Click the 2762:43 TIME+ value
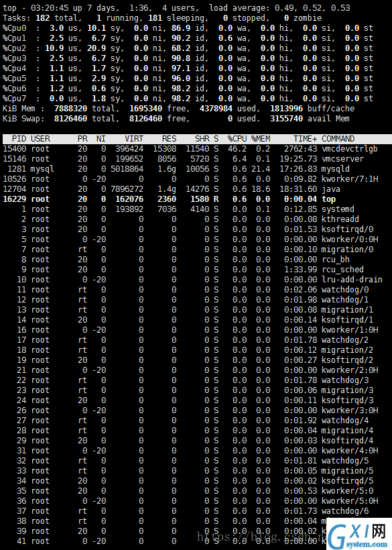Image resolution: width=392 pixels, height=550 pixels. coord(301,149)
